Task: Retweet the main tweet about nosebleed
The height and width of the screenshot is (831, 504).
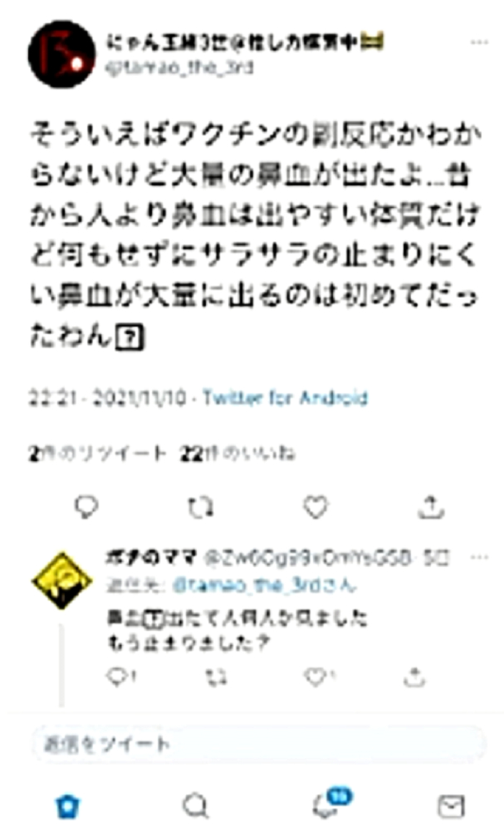Action: [x=201, y=507]
